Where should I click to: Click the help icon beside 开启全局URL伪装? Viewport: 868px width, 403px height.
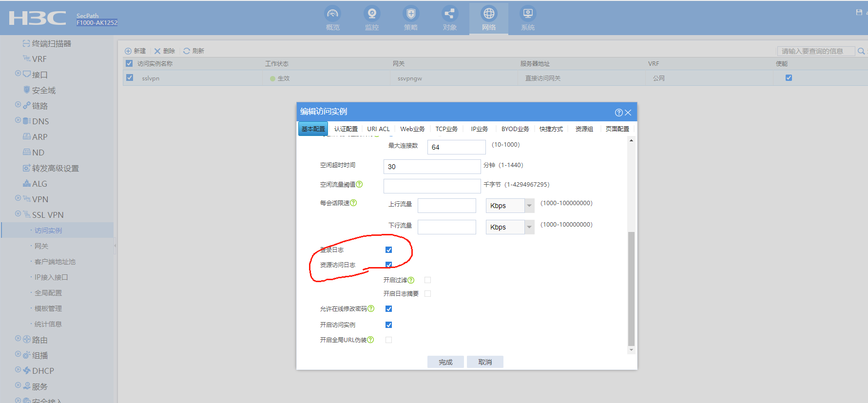pos(370,340)
